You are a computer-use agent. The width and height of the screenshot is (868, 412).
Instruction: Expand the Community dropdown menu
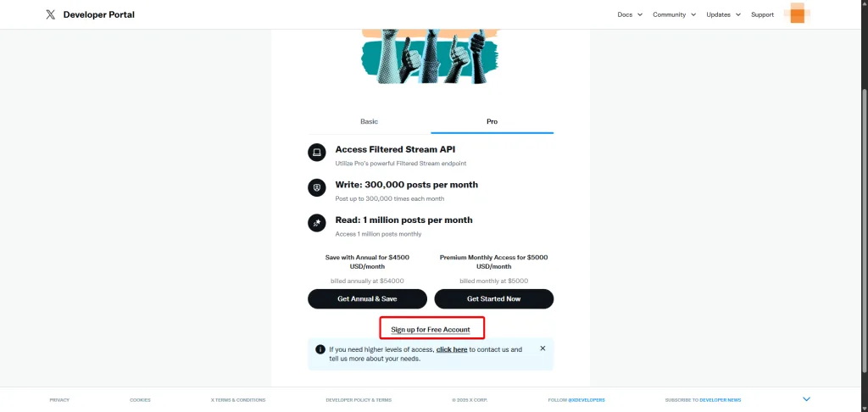pyautogui.click(x=674, y=15)
